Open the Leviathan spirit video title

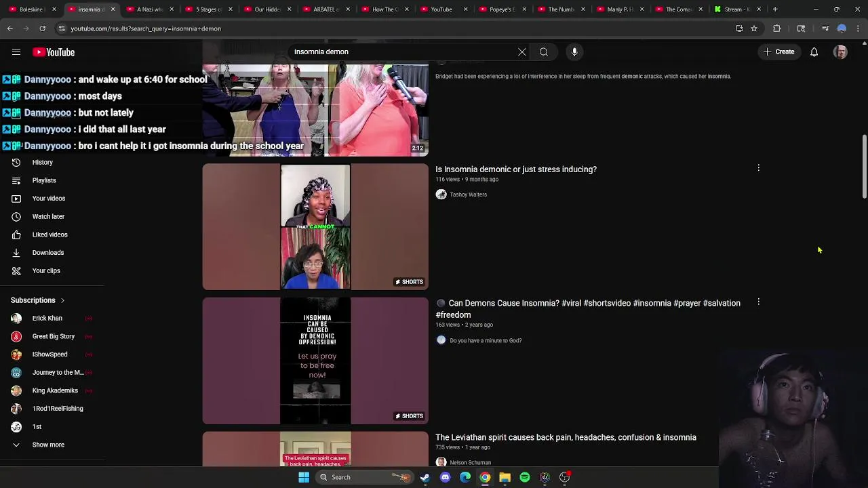click(x=566, y=437)
